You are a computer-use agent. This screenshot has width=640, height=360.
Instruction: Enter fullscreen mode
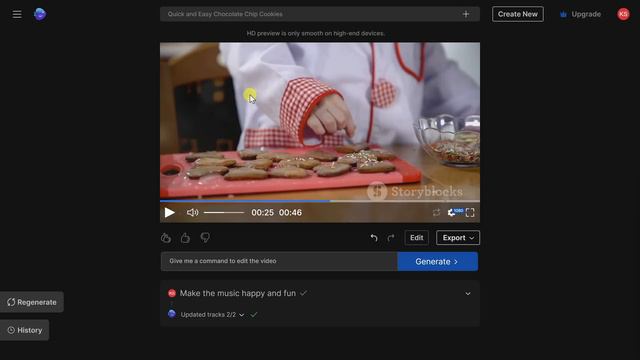click(470, 212)
